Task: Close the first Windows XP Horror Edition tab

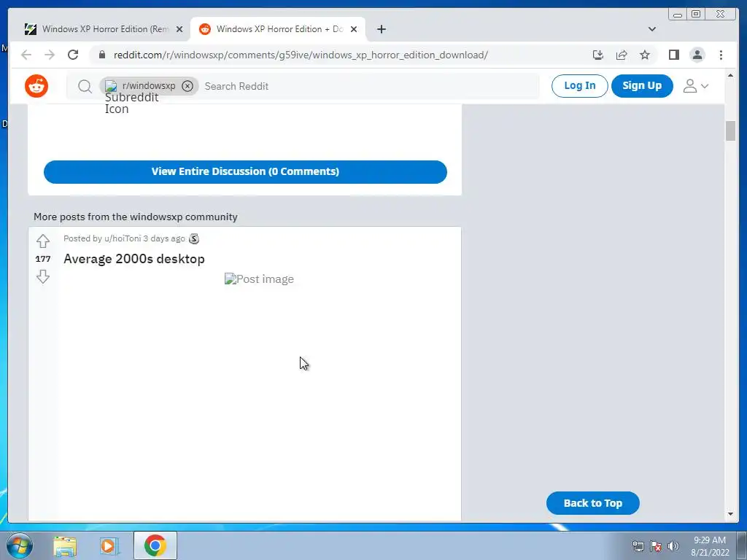Action: click(x=179, y=29)
